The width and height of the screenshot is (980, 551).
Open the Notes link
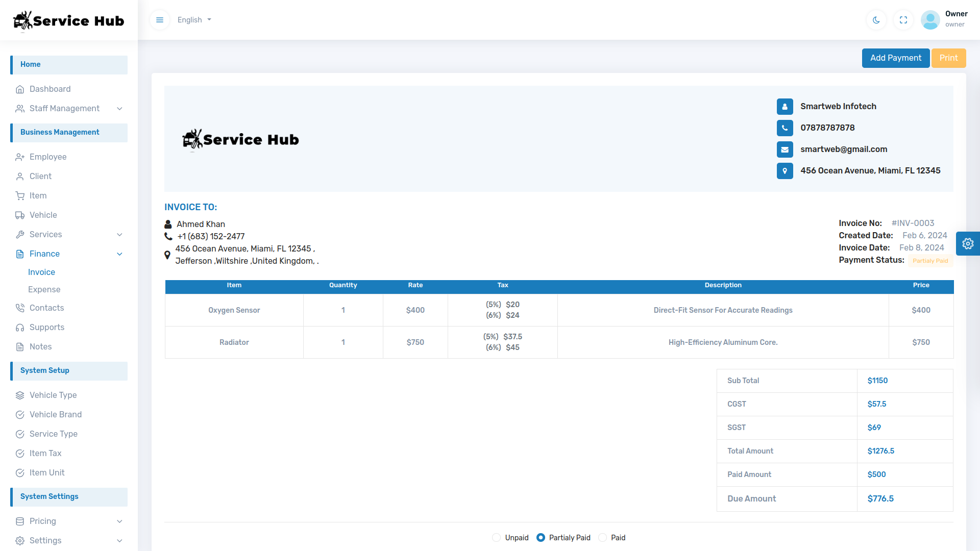click(x=40, y=347)
